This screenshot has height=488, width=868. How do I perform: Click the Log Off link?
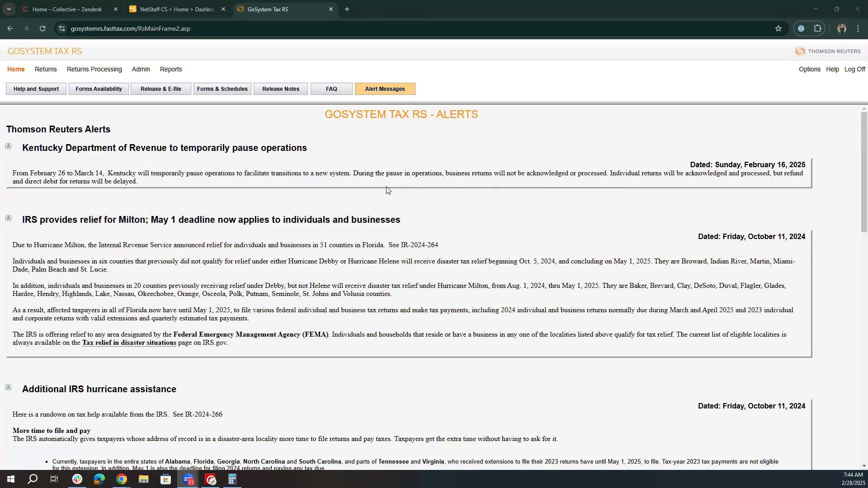(x=854, y=69)
